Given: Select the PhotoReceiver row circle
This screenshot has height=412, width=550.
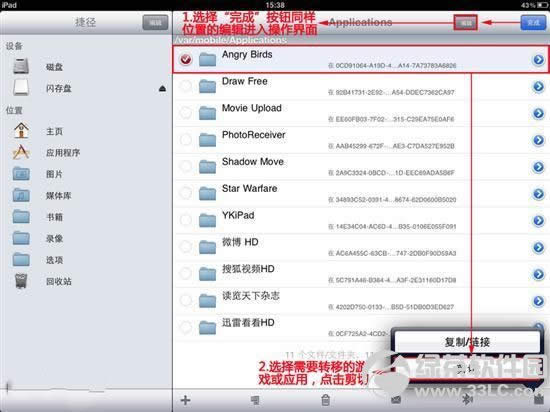Looking at the screenshot, I should (186, 140).
